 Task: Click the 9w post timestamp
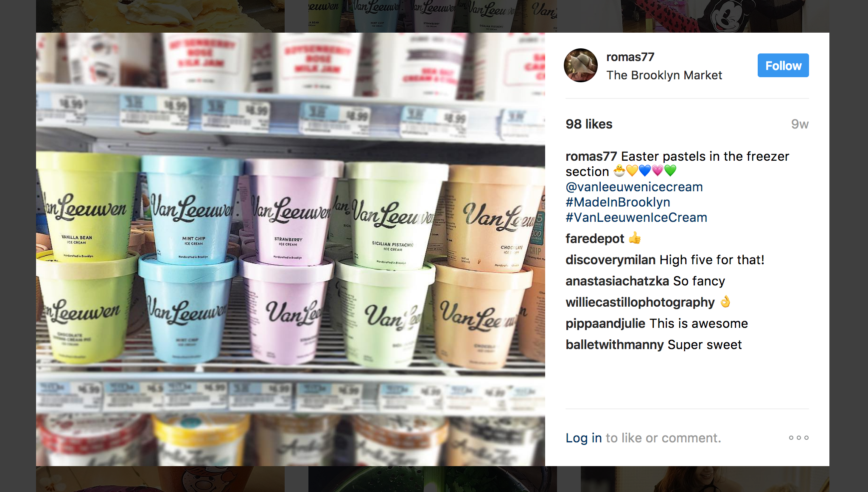coord(800,124)
